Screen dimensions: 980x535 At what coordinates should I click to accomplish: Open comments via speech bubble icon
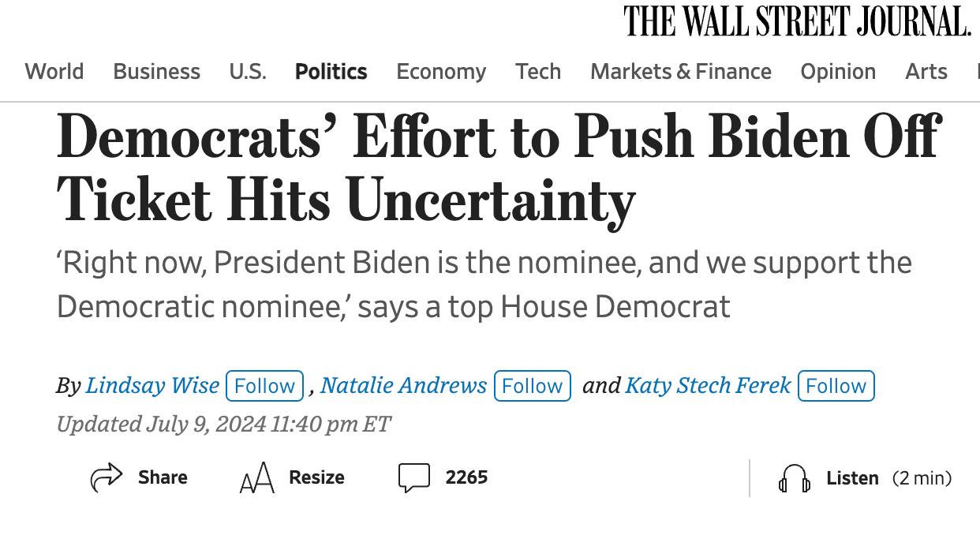coord(414,477)
